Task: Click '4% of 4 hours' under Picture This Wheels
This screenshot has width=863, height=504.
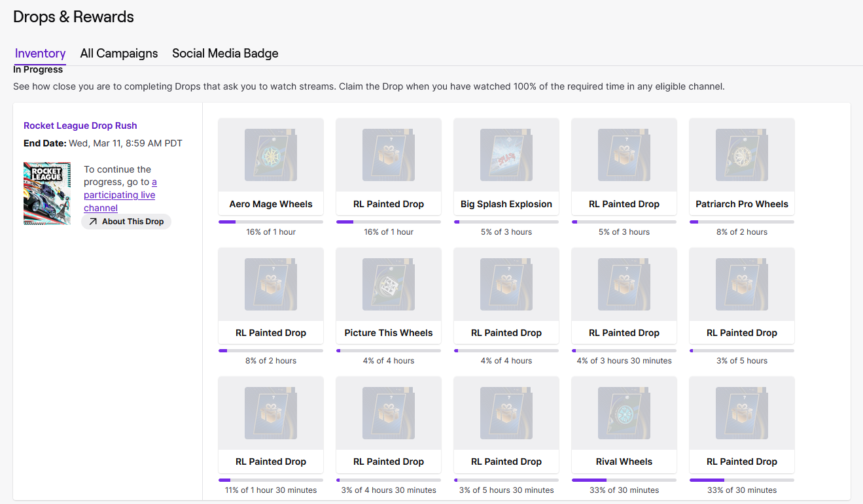Action: pos(389,361)
